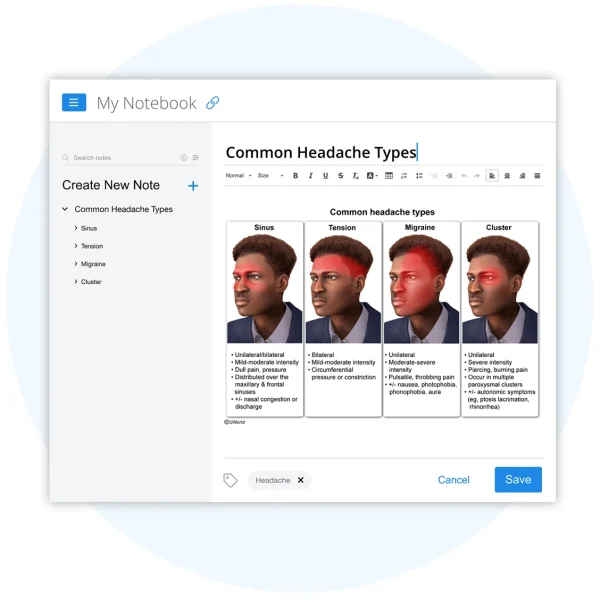Select the Tension headache illustration panel
The image size is (600, 600).
click(x=343, y=319)
